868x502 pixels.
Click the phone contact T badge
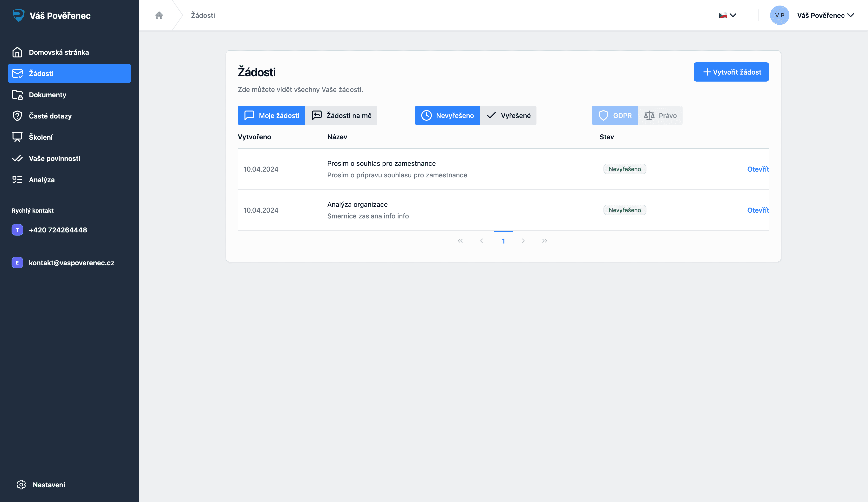coord(17,230)
